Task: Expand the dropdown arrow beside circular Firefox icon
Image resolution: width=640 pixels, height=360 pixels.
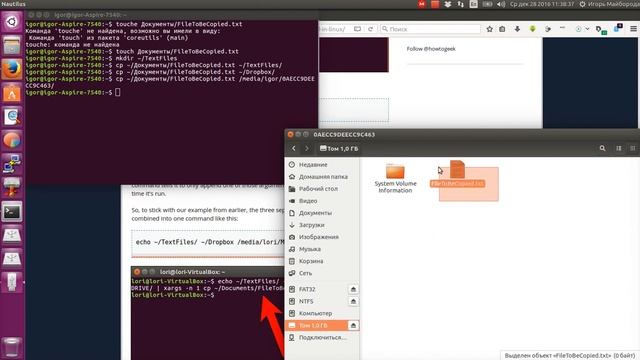Action: [x=587, y=29]
